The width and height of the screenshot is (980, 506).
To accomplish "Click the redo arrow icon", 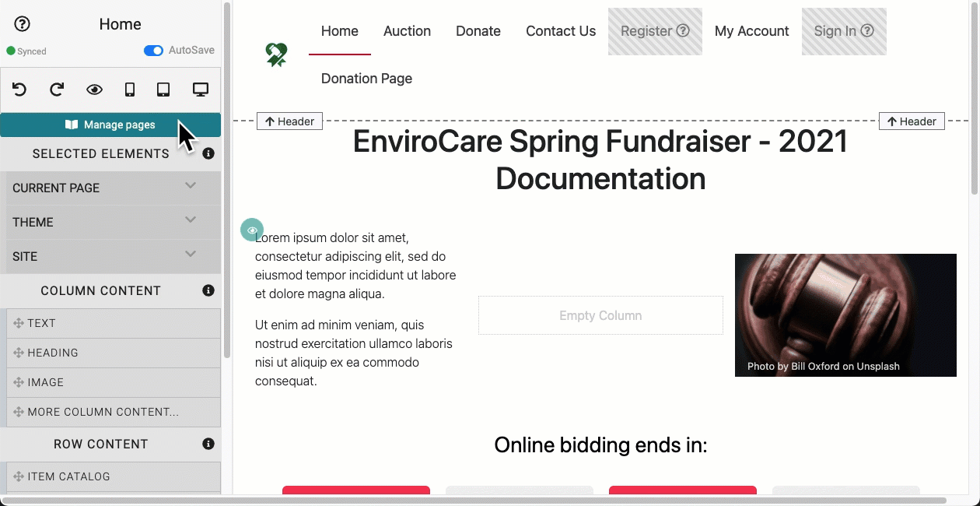I will pyautogui.click(x=57, y=90).
